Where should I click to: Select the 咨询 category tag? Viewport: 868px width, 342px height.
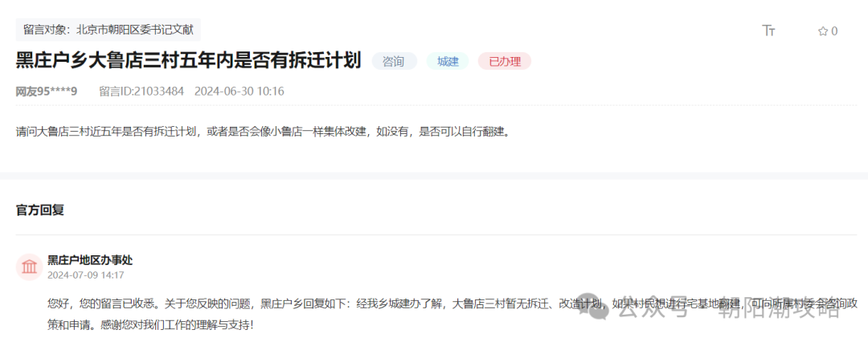[393, 61]
